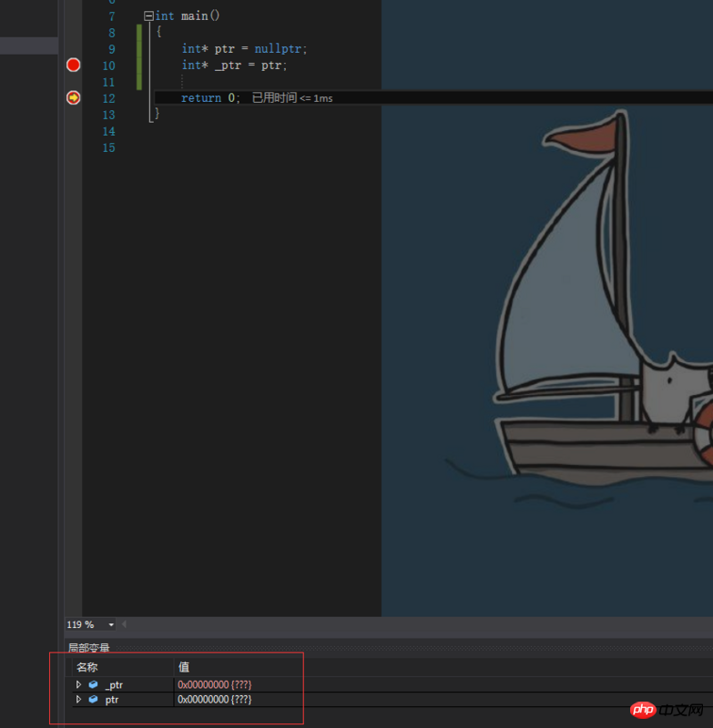Expand the _ptr variable in locals

(x=78, y=684)
